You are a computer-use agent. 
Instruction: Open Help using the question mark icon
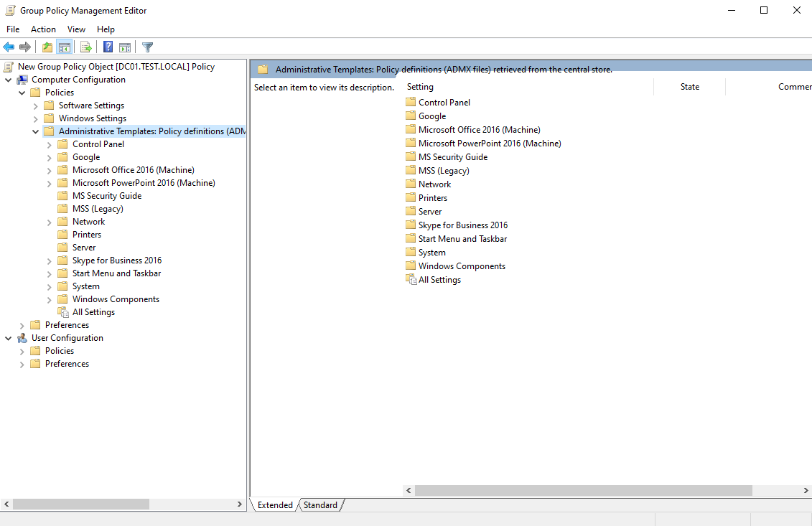[x=108, y=47]
